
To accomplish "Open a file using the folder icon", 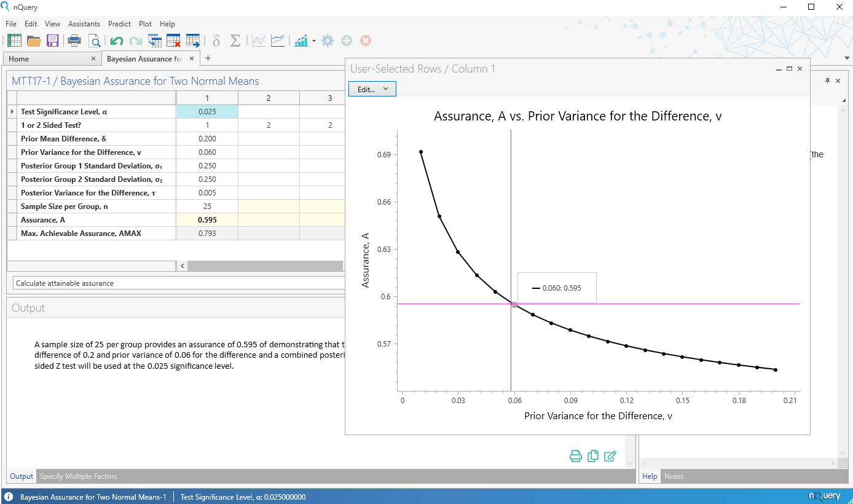I will (x=33, y=41).
